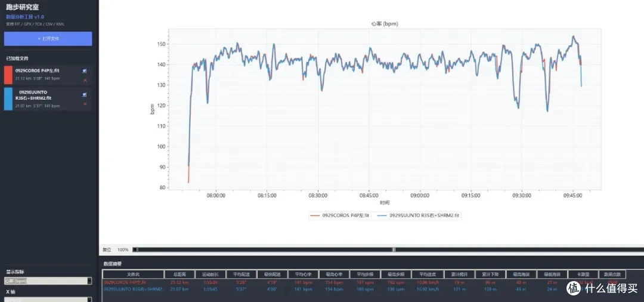Click the 卡路里 column header

pos(583,275)
